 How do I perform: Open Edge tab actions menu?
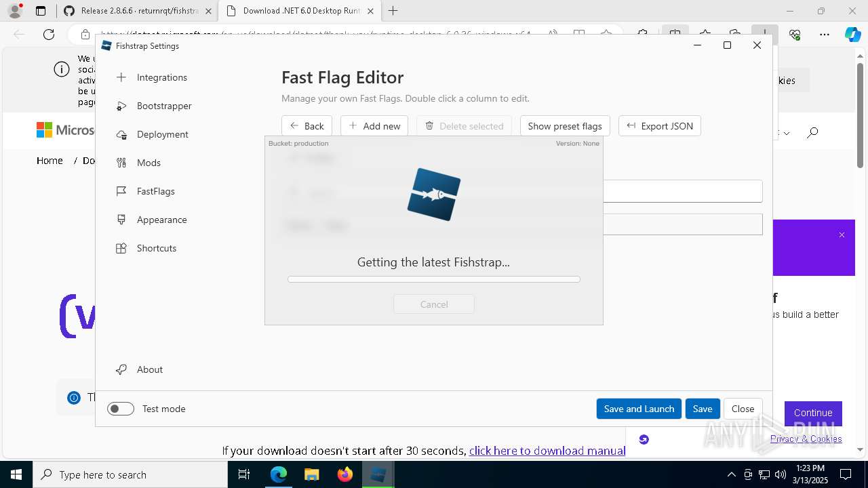(x=41, y=11)
